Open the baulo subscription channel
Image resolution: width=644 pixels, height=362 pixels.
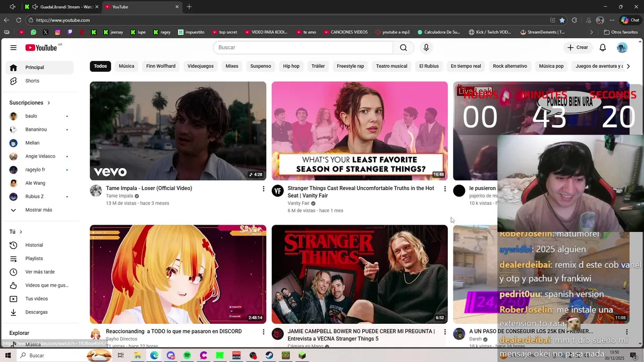[x=40, y=116]
